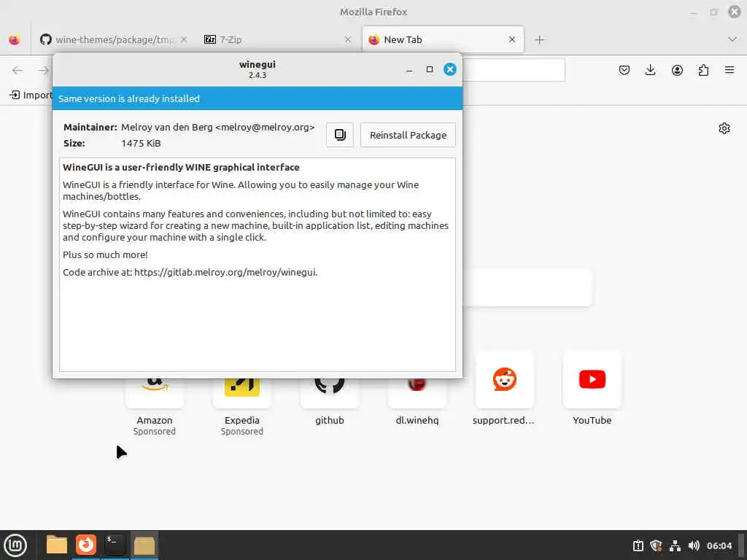Screen dimensions: 747x560
Task: Click Import bookmarks toolbar item
Action: [31, 96]
